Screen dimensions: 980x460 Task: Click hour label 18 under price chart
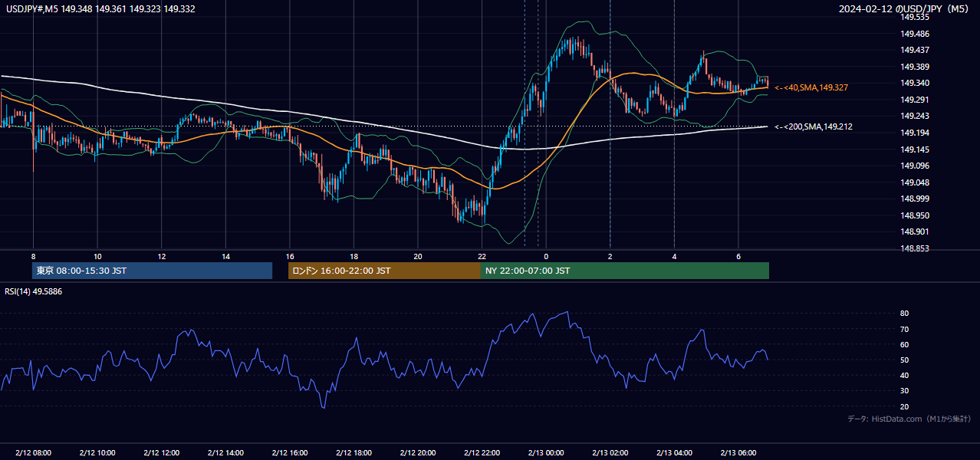tap(354, 256)
